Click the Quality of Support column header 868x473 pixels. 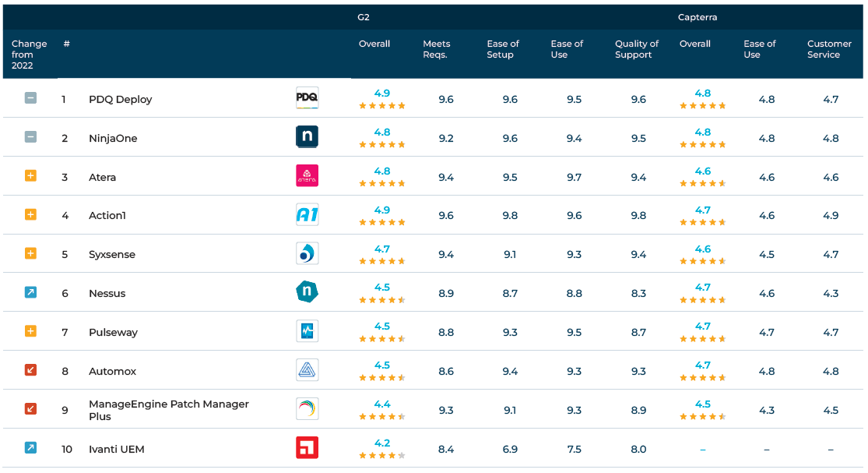point(637,49)
